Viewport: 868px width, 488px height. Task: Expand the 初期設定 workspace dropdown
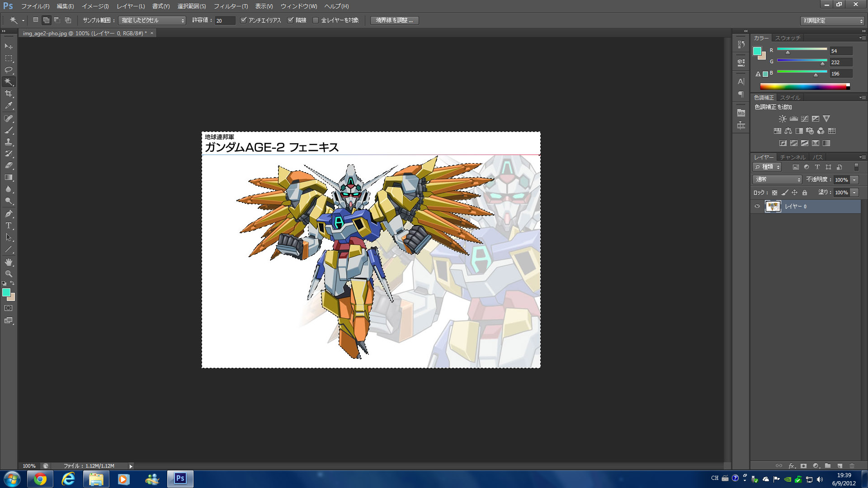coord(832,21)
